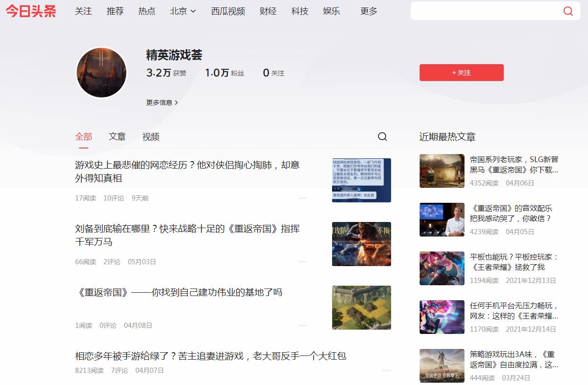The image size is (588, 385).
Task: Click the 精英游戏荟 account name
Action: click(x=174, y=55)
